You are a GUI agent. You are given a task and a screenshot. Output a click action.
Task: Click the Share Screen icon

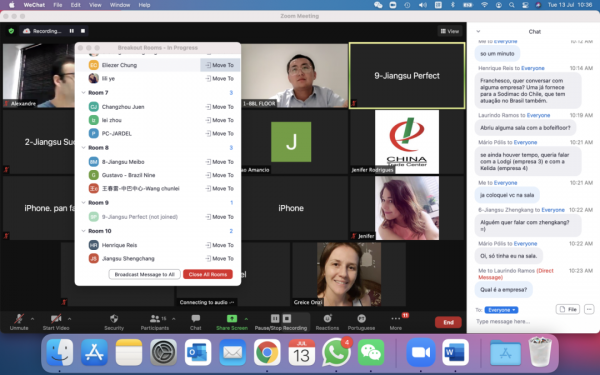232,318
